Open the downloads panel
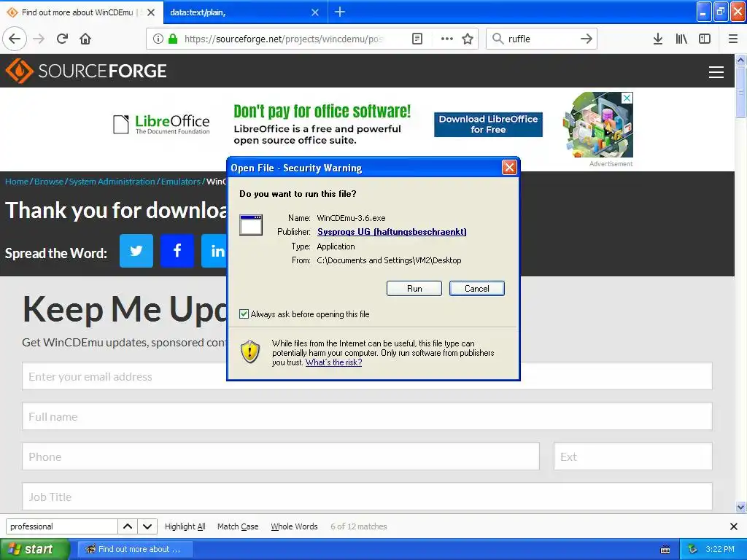The height and width of the screenshot is (560, 747). [658, 39]
